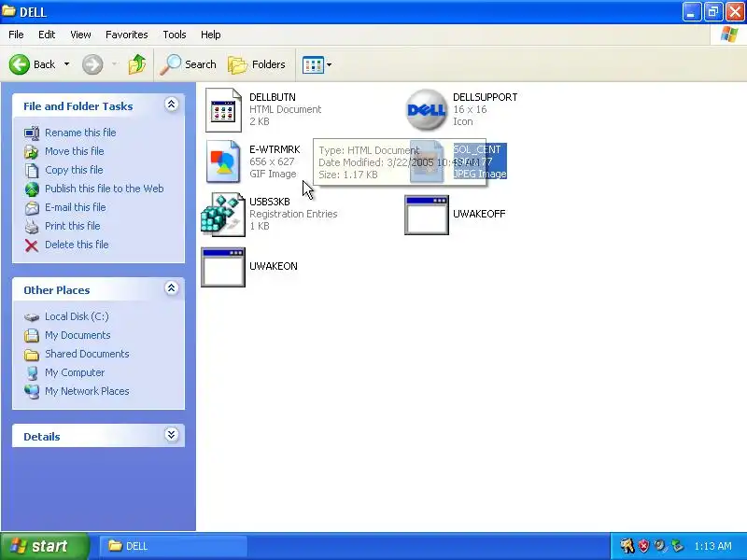Expand the Details panel
This screenshot has height=560, width=747.
(172, 435)
